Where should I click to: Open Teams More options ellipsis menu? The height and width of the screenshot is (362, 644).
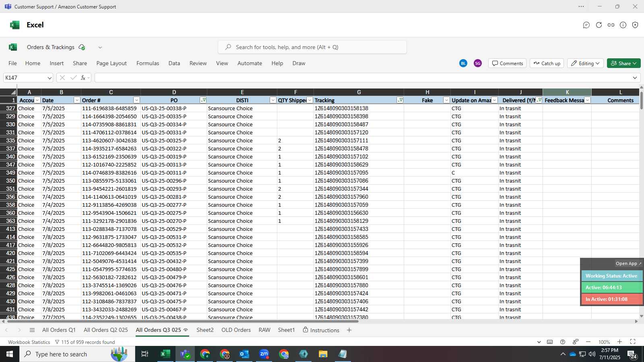click(x=581, y=6)
